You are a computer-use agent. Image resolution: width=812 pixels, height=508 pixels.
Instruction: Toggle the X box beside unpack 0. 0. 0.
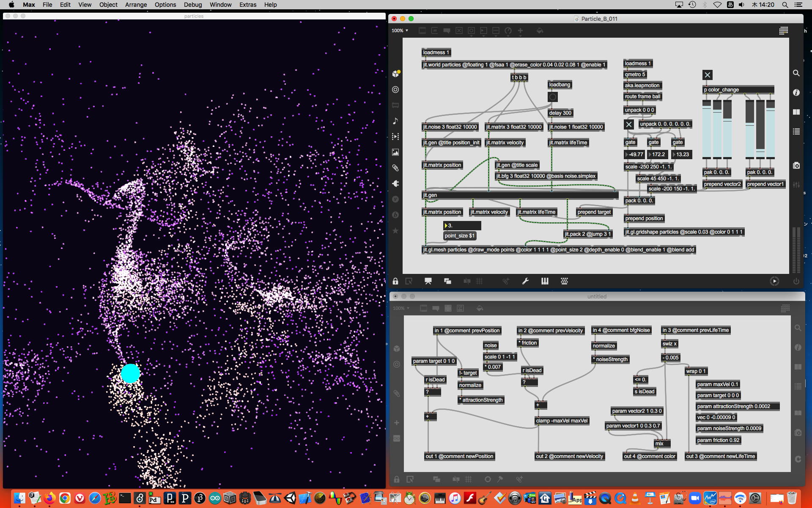[629, 124]
